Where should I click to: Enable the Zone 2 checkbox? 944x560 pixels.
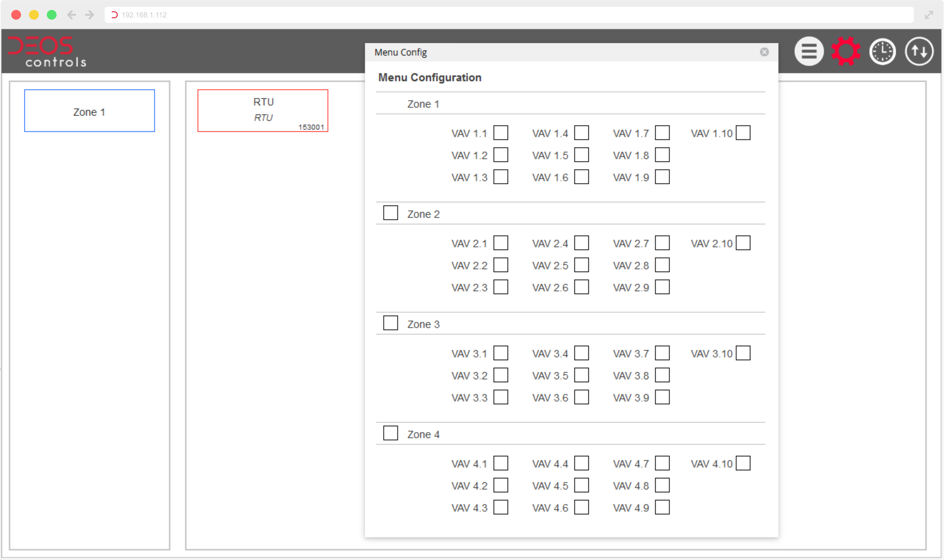tap(390, 213)
